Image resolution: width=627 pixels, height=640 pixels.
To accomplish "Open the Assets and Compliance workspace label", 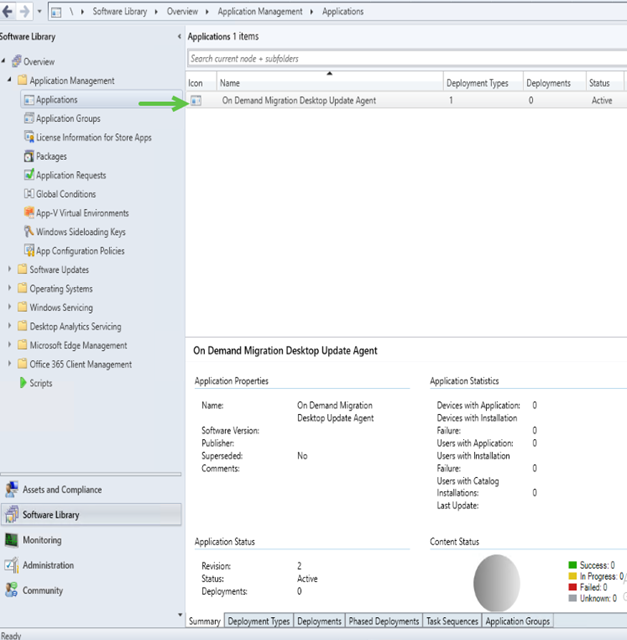I will (x=62, y=489).
